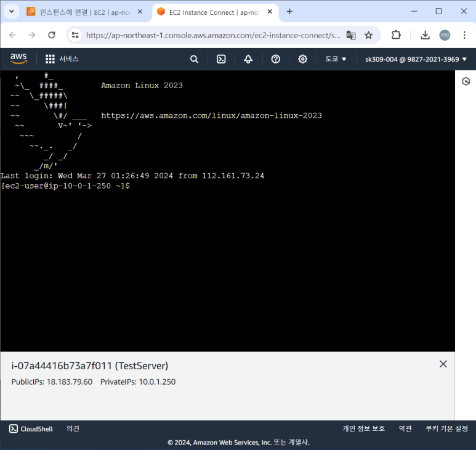Image resolution: width=476 pixels, height=450 pixels.
Task: Open the 개인 정보 보호 privacy link
Action: click(x=364, y=428)
